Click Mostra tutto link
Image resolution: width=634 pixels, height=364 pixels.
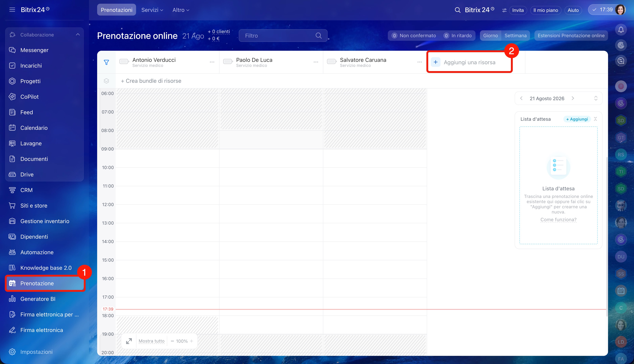[151, 341]
